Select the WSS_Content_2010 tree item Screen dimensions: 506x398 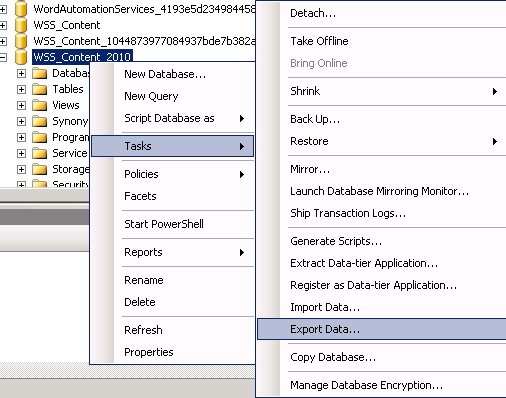point(82,57)
